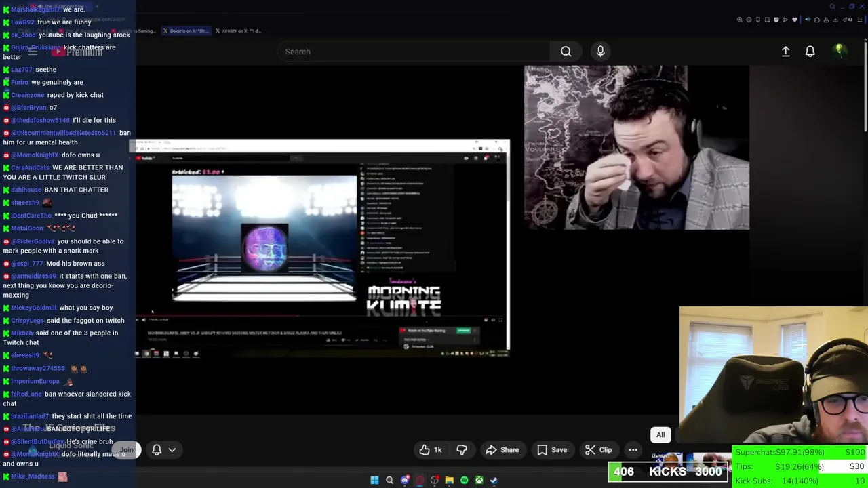868x488 pixels.
Task: Click the pin toolbar icon
Action: [x=758, y=20]
